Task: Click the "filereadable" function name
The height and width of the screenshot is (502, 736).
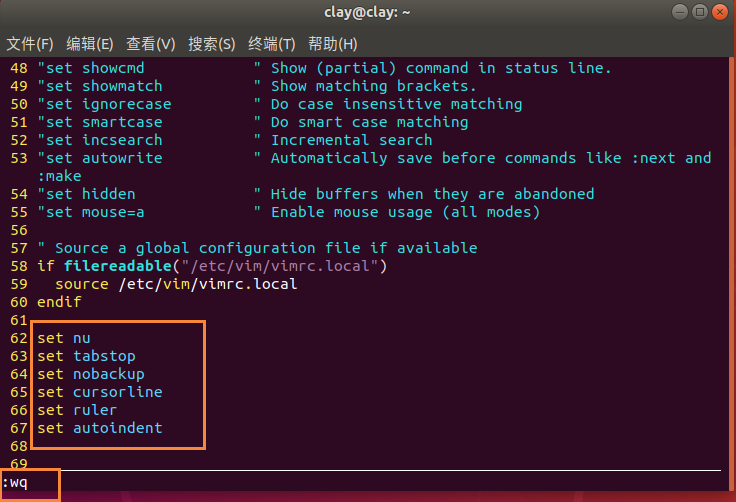Action: tap(118, 266)
